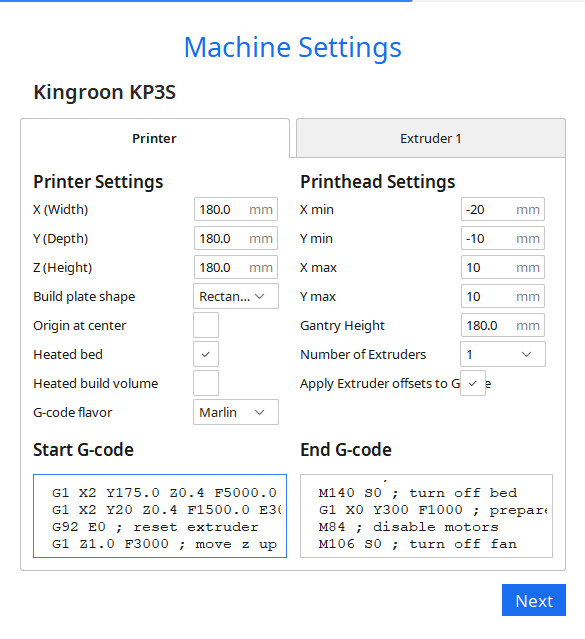Click the 'M140 S0 ; turn off bed' line
The width and height of the screenshot is (585, 639).
pyautogui.click(x=417, y=493)
